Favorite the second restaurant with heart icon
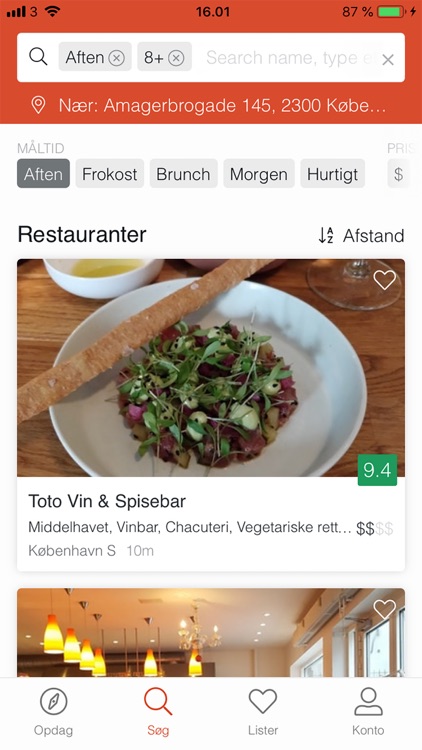Screen dimensions: 422x750 coord(385,609)
